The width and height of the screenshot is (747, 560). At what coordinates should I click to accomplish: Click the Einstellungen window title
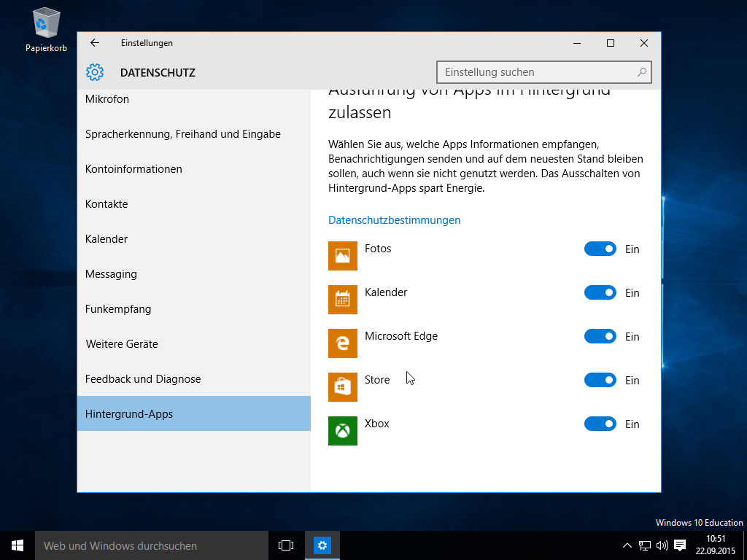[x=147, y=43]
